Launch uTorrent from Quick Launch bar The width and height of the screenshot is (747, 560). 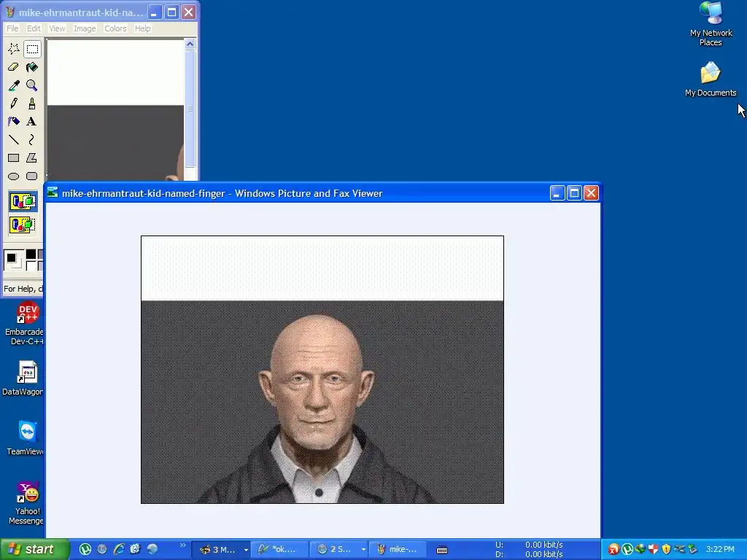[85, 549]
